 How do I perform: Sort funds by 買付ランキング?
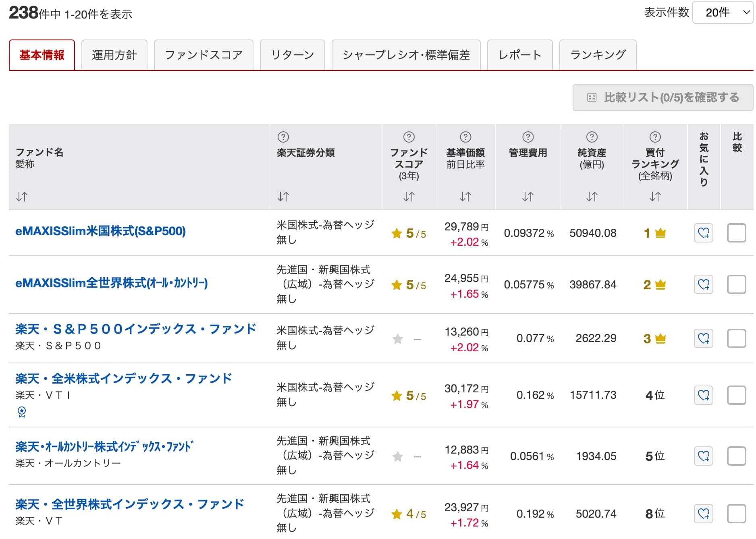click(x=655, y=197)
